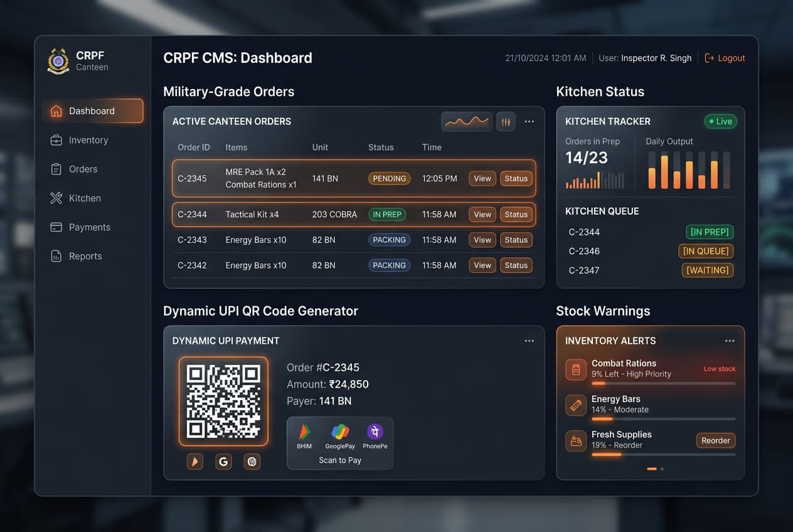This screenshot has height=532, width=793.
Task: Go to second page of inventory alerts
Action: coord(662,469)
